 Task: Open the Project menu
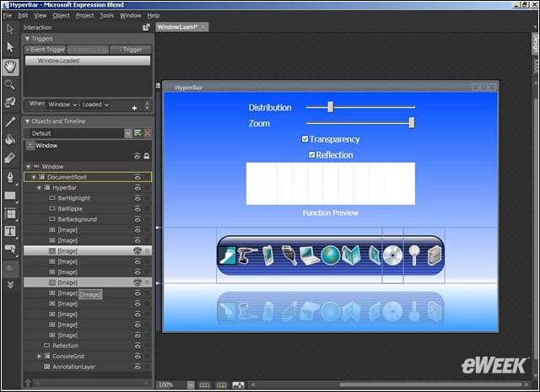[84, 15]
